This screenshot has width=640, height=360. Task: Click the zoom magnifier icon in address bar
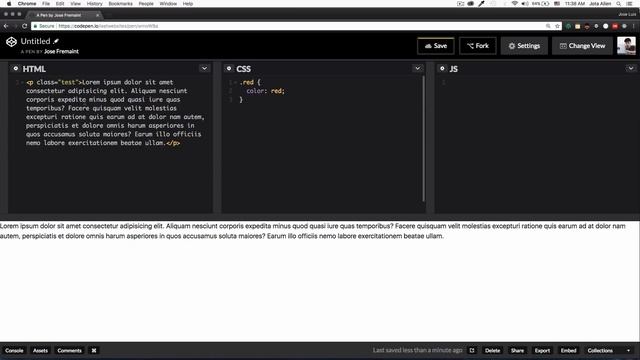(x=548, y=26)
